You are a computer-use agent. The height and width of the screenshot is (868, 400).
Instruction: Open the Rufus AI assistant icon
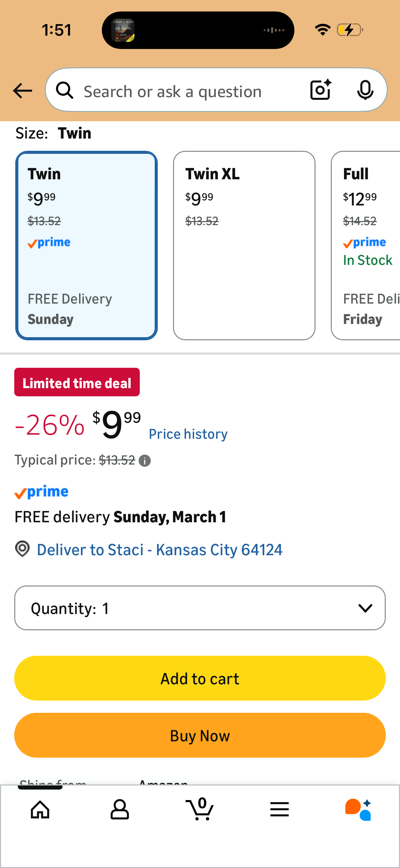pyautogui.click(x=359, y=810)
